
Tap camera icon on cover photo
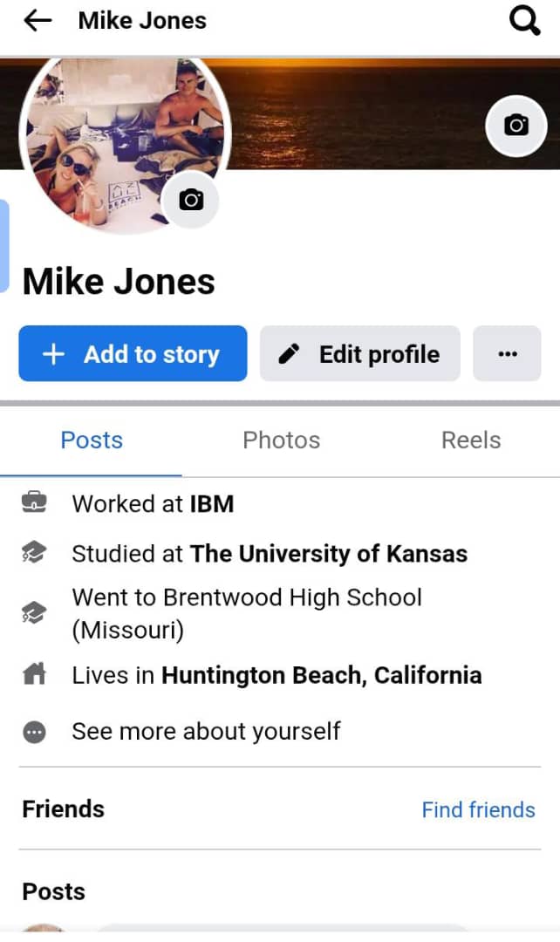click(x=516, y=126)
